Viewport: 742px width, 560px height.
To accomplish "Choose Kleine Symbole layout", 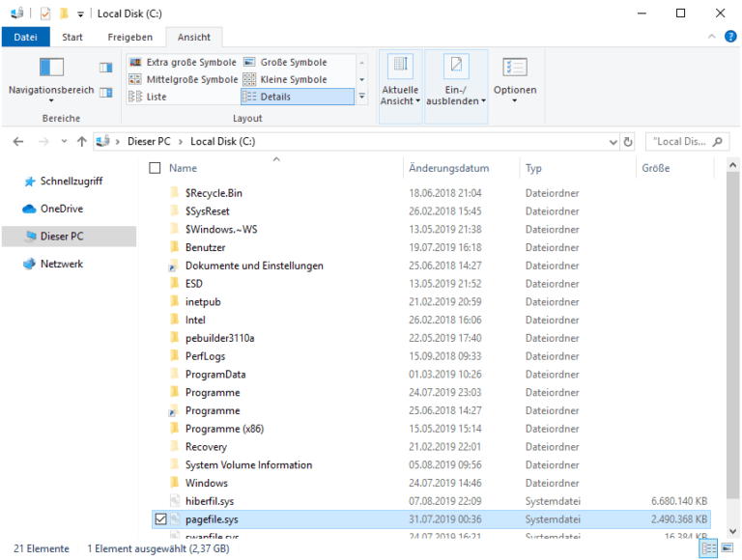I will tap(285, 79).
